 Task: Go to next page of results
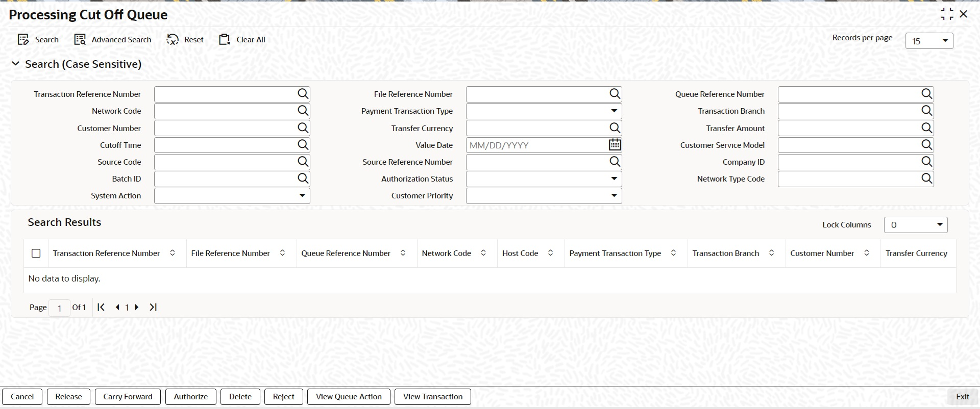coord(137,307)
